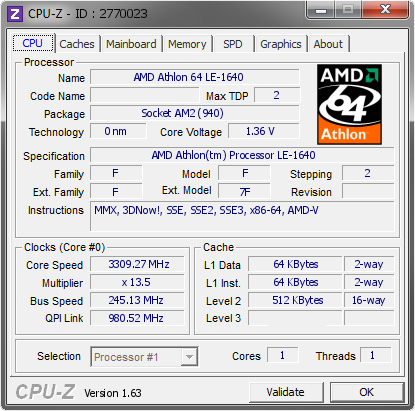This screenshot has height=411, width=415.
Task: Click the OK button
Action: [x=367, y=392]
